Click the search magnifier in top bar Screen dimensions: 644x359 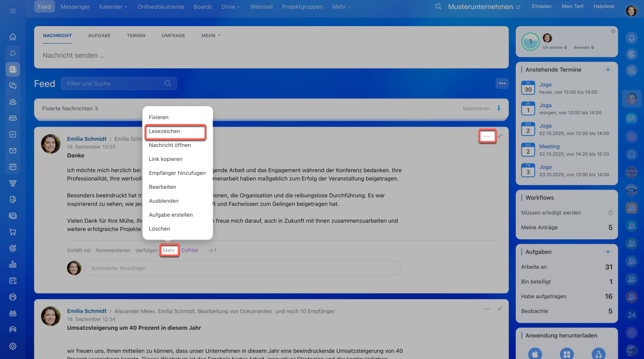[x=438, y=7]
